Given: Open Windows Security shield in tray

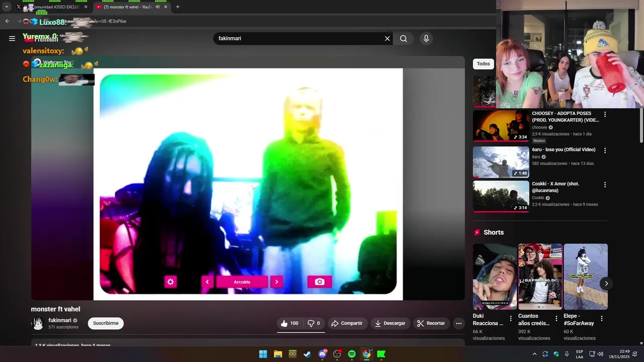Looking at the screenshot, I should 556,354.
